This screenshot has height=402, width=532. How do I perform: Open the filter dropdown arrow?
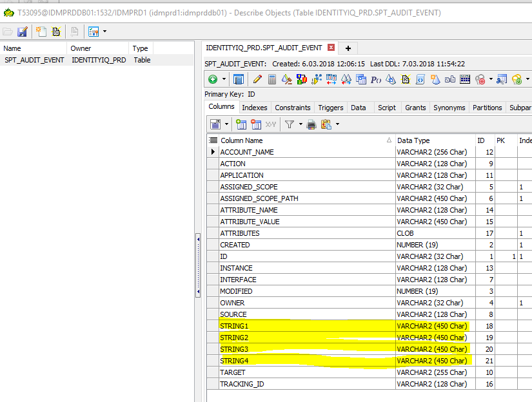(300, 124)
